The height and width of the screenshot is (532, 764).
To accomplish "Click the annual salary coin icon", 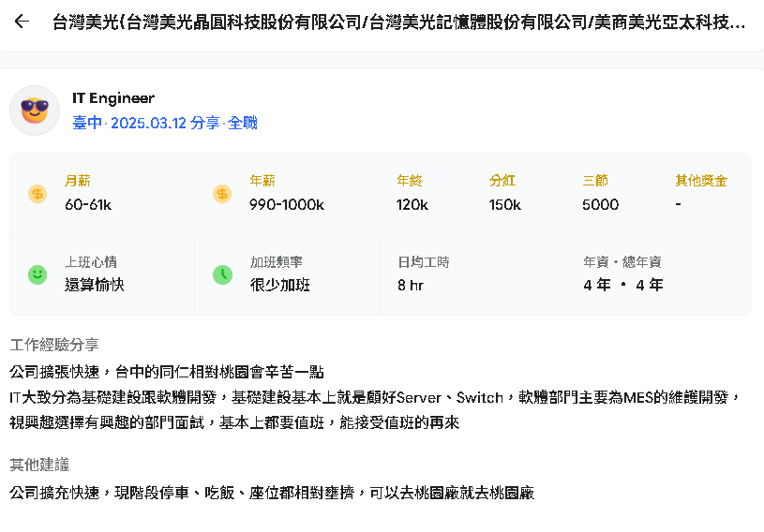I will (222, 194).
